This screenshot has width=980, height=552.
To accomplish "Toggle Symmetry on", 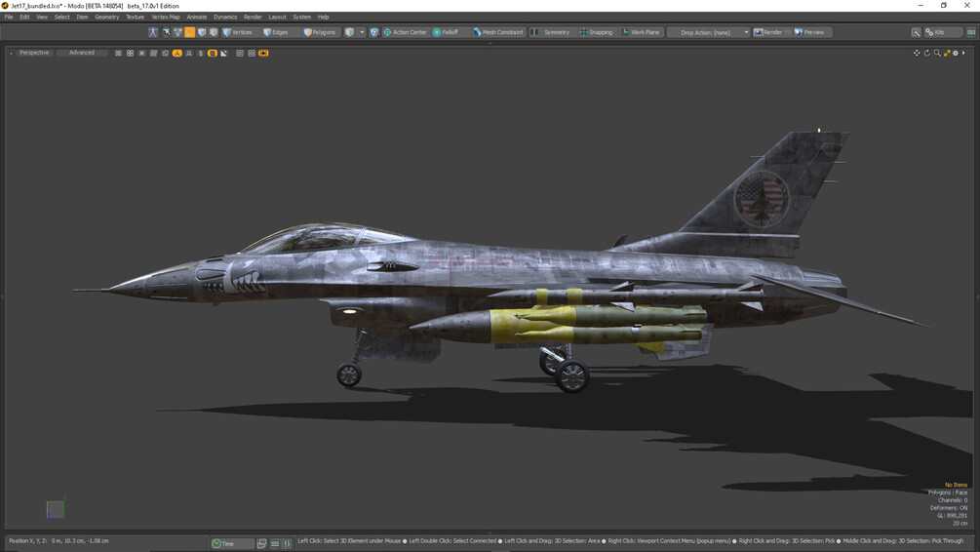I will tap(551, 32).
